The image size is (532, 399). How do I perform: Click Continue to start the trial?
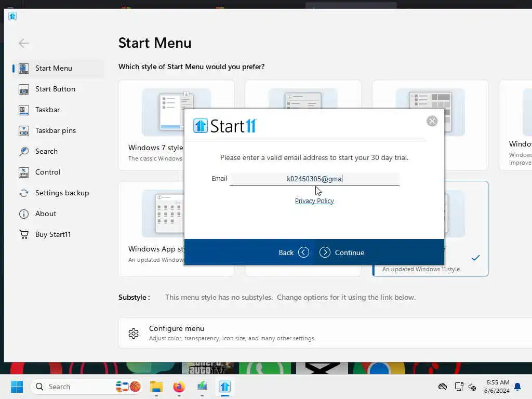[x=342, y=252]
